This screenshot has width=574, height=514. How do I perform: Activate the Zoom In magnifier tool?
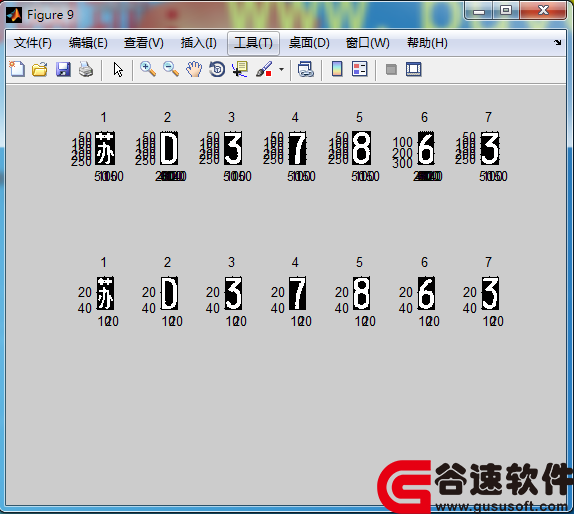pos(148,69)
